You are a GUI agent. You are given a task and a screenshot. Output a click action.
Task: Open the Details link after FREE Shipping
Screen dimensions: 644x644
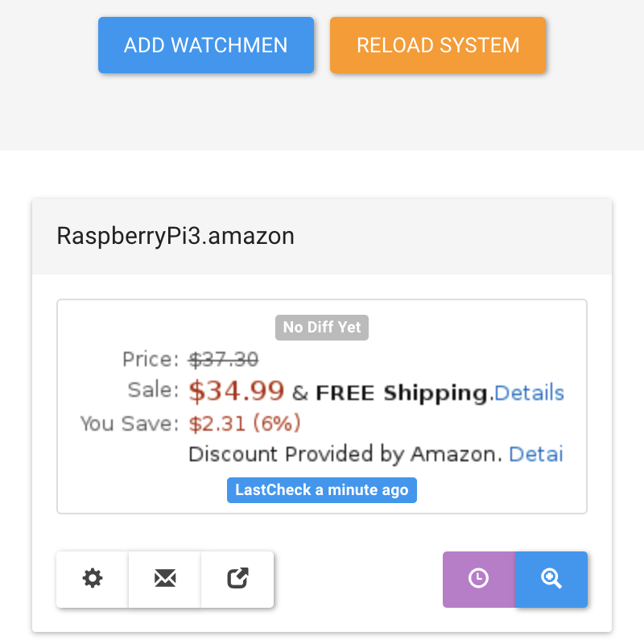tap(529, 393)
